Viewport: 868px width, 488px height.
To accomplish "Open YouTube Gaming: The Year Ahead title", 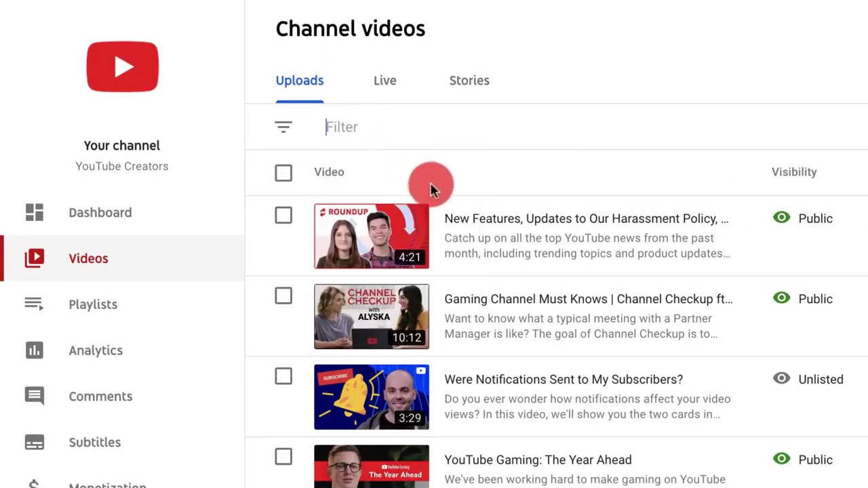I will tap(538, 460).
